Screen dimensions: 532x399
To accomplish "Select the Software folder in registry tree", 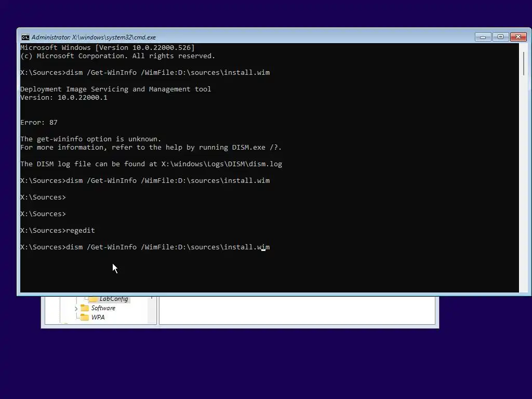I will (103, 308).
